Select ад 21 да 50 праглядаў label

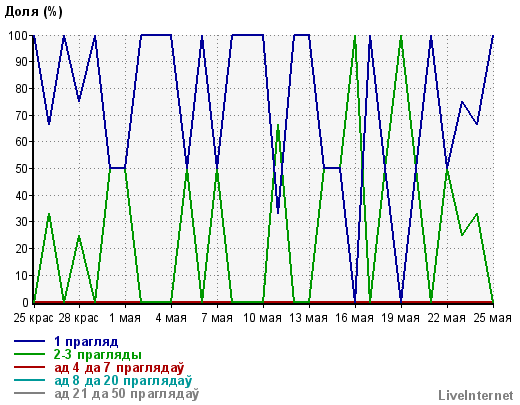[x=127, y=393]
